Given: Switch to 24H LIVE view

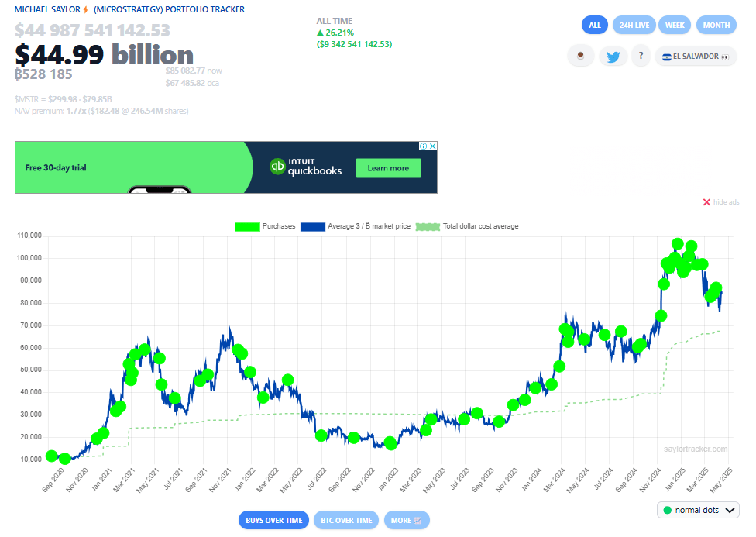Looking at the screenshot, I should (634, 25).
